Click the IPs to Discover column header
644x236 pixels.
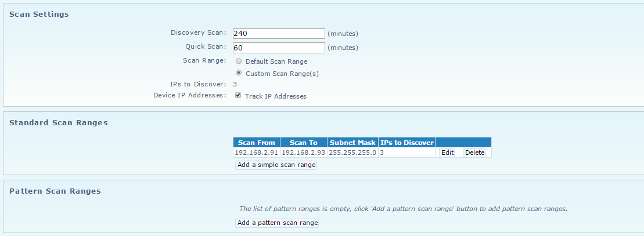[x=407, y=143]
